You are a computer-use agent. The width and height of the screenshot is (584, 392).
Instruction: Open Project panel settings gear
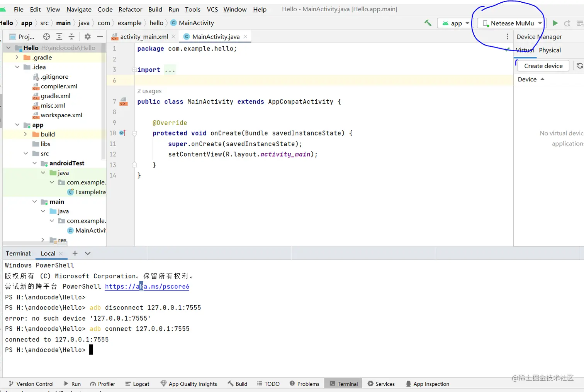[88, 37]
